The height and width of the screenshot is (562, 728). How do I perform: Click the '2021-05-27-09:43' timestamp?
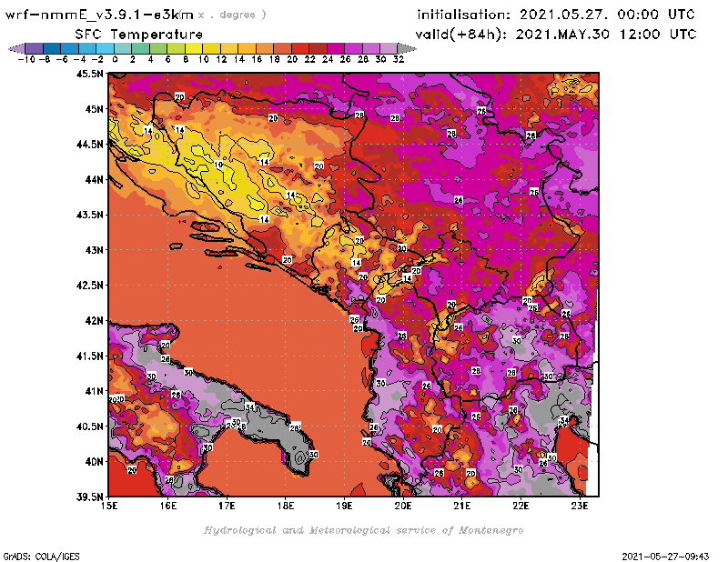coord(665,557)
